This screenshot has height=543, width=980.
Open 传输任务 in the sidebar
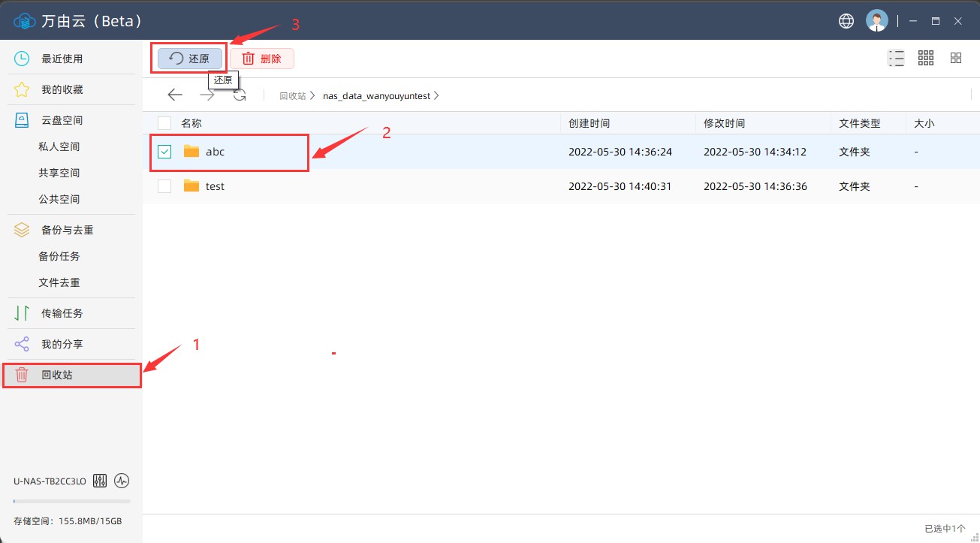[62, 313]
